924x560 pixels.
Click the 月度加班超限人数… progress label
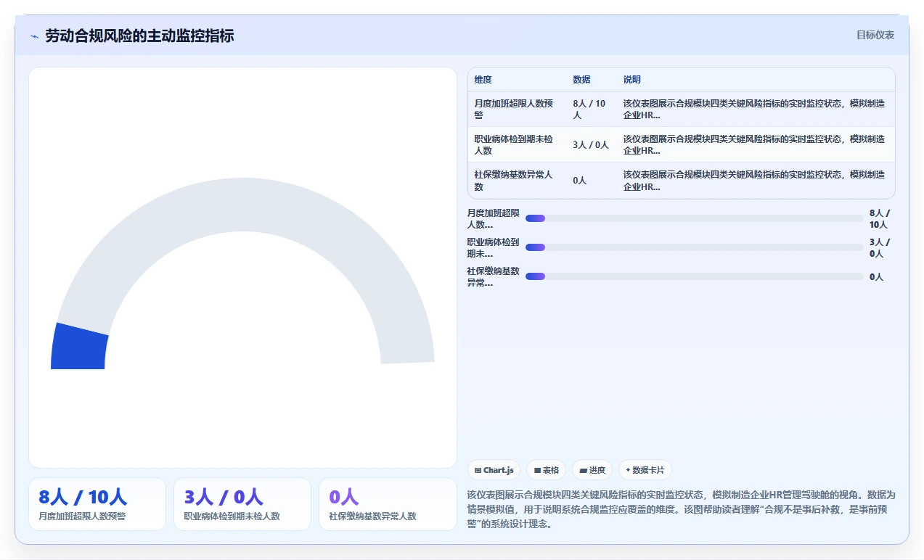(x=494, y=218)
